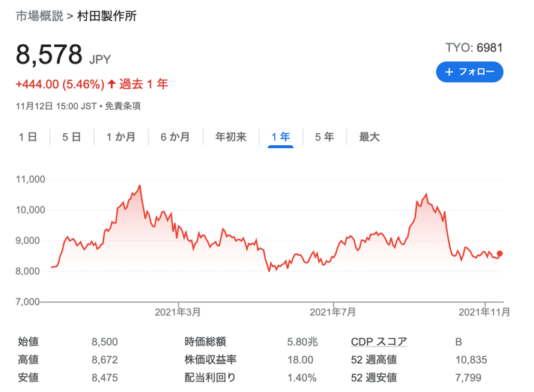The image size is (534, 392).
Task: Click the CDP score value B
Action: (459, 342)
